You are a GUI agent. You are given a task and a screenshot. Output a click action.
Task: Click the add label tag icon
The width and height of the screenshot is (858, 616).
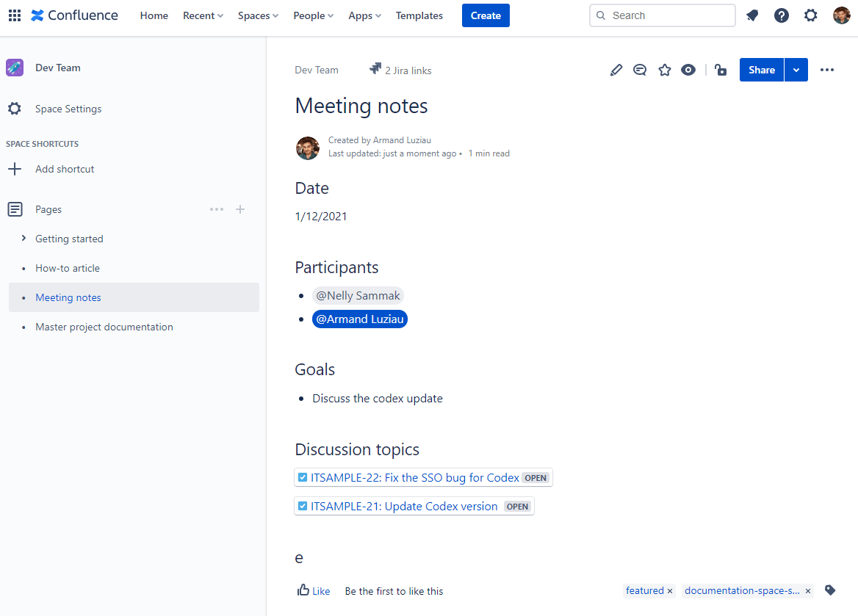tap(830, 590)
